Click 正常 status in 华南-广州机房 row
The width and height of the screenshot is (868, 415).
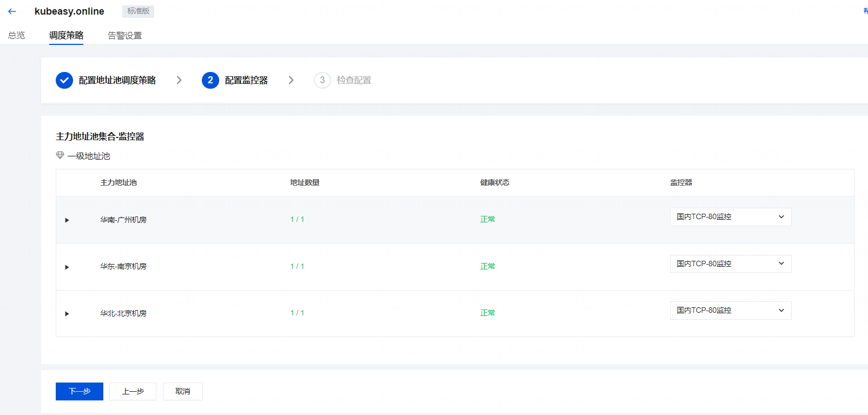point(488,219)
